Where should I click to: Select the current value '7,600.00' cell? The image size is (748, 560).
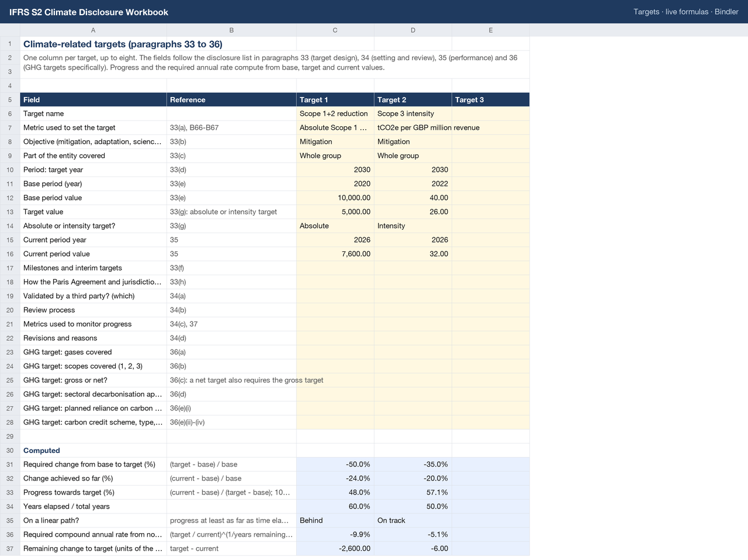click(335, 254)
